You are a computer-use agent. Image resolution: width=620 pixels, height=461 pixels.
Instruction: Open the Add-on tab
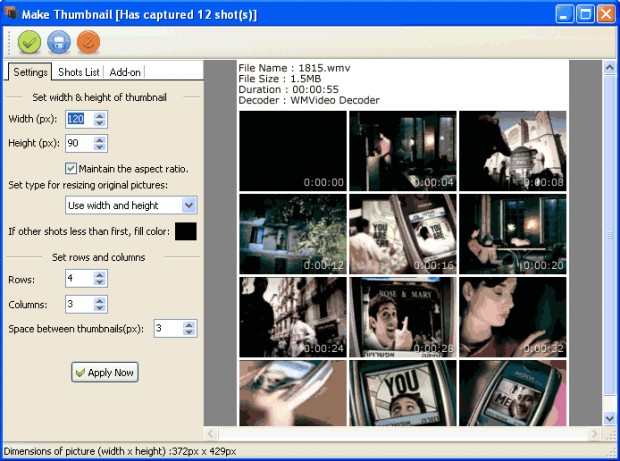coord(125,72)
